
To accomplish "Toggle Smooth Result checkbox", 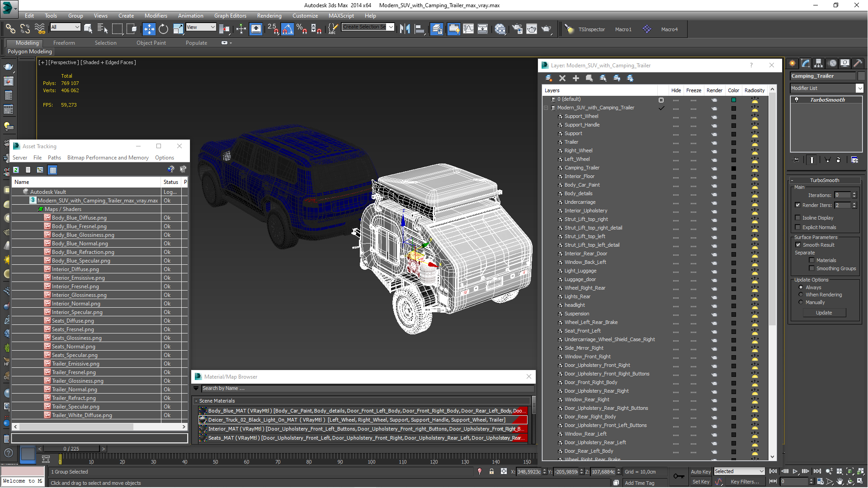I will pyautogui.click(x=798, y=245).
